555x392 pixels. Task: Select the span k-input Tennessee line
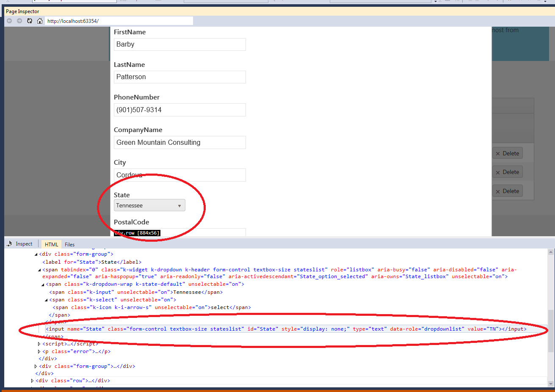(x=136, y=292)
